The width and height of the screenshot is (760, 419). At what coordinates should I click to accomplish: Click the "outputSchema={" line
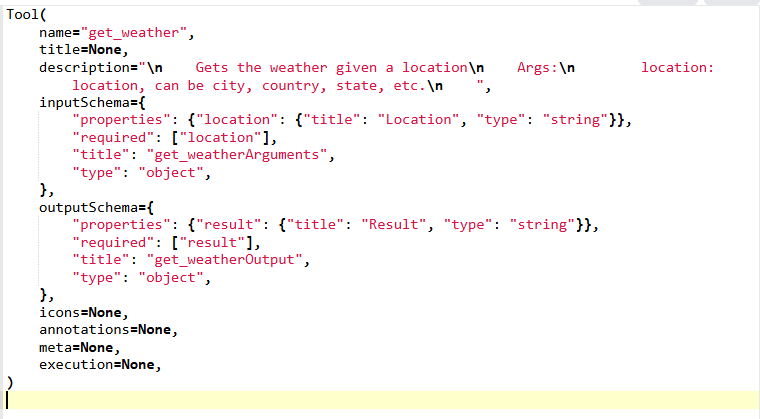(96, 208)
